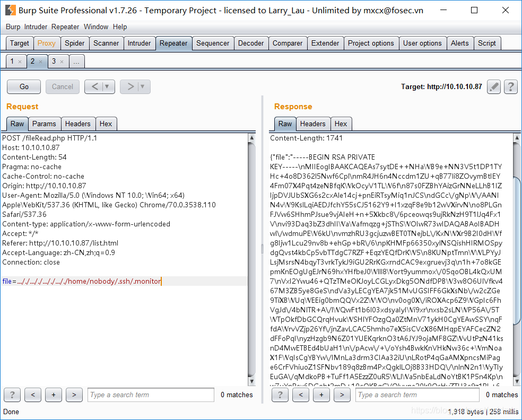The height and width of the screenshot is (420, 522).
Task: Open the Intruder menu
Action: tap(36, 27)
